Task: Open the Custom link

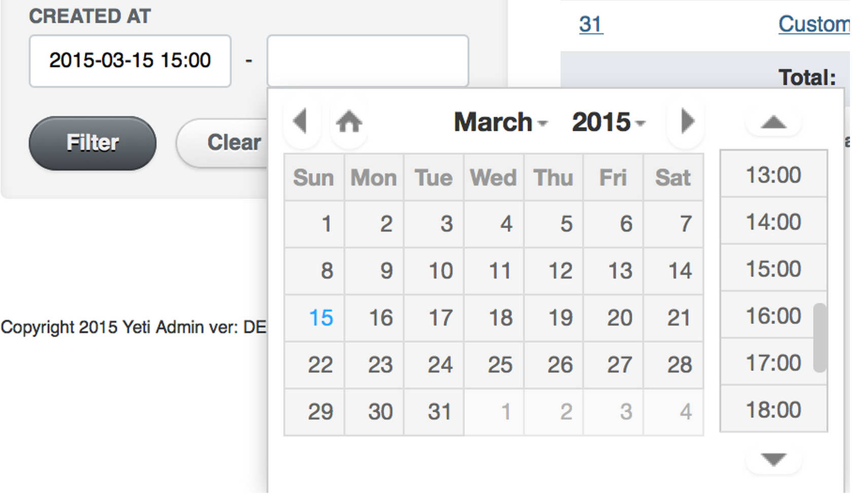Action: point(813,24)
